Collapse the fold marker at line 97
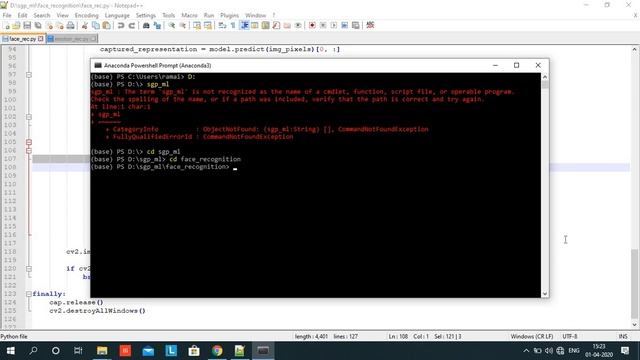 (x=29, y=75)
